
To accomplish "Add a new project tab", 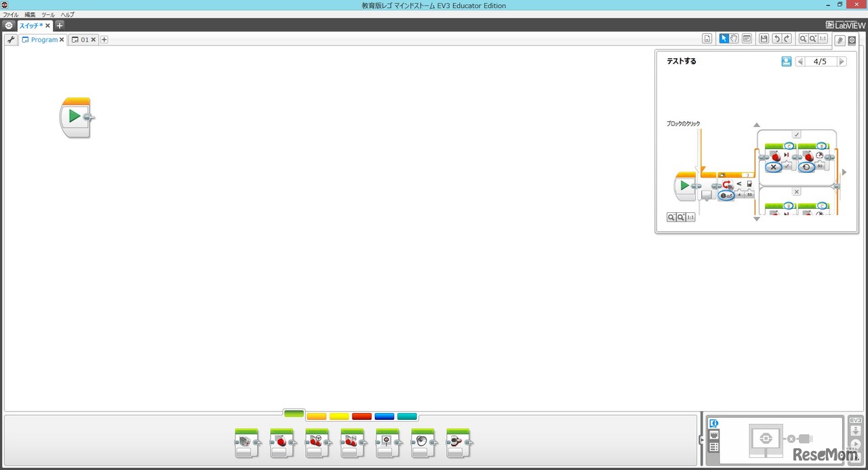I will click(60, 25).
